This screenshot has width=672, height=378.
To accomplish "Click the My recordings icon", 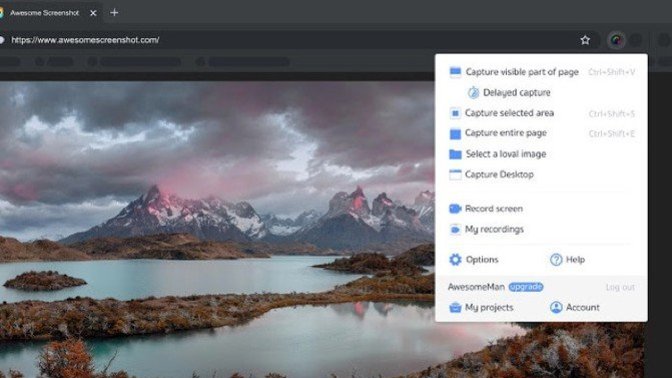I will [455, 229].
